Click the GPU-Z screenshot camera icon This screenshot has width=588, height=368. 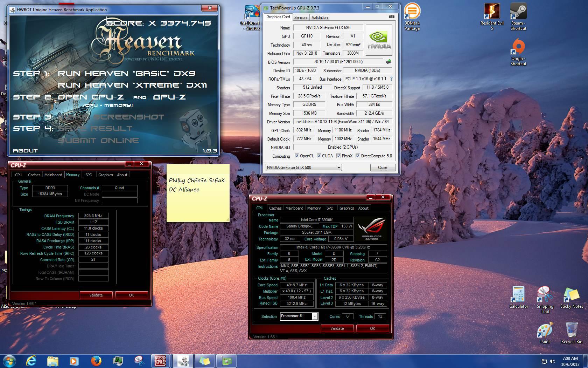pyautogui.click(x=392, y=17)
